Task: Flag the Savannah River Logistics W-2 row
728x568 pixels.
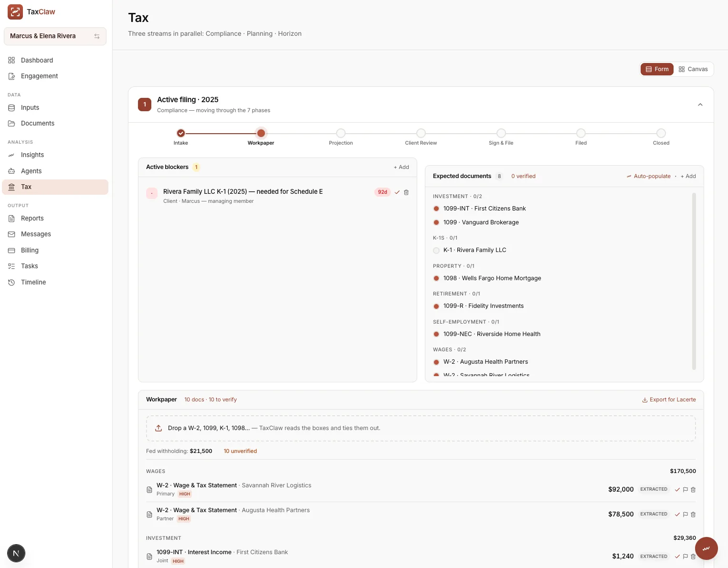Action: pyautogui.click(x=685, y=490)
